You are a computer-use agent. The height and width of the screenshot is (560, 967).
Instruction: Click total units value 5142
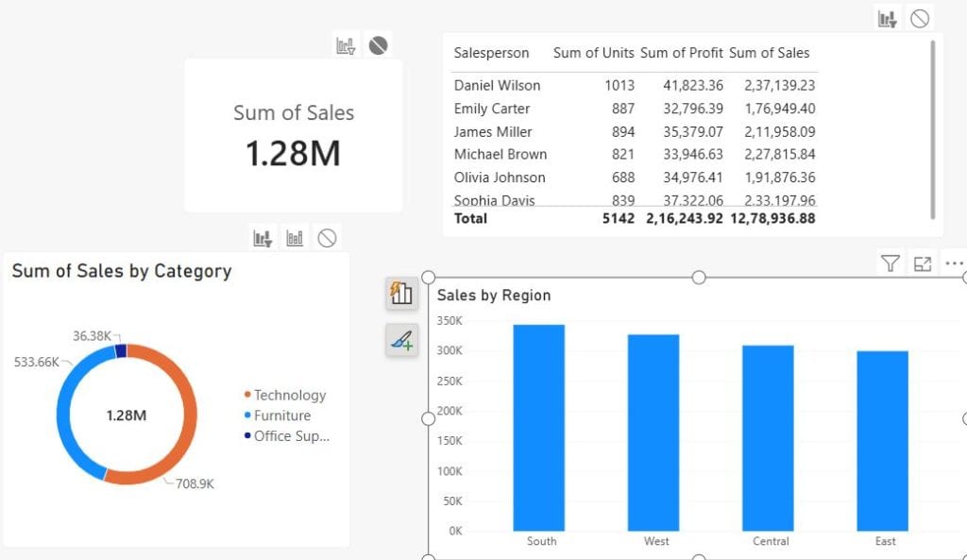[619, 218]
